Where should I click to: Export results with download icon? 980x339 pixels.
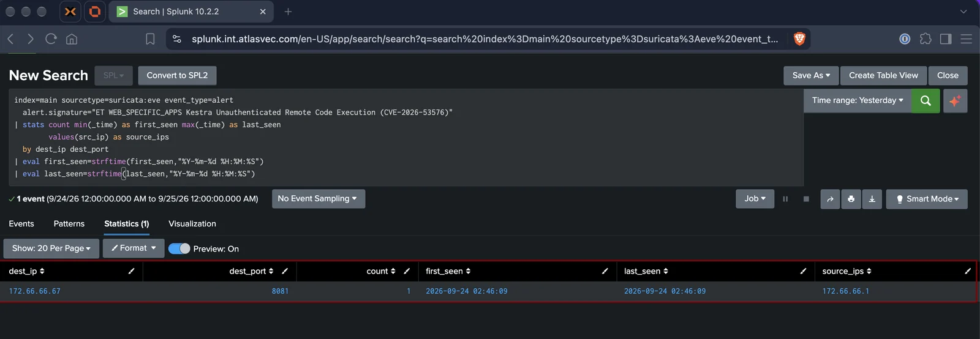pos(872,199)
